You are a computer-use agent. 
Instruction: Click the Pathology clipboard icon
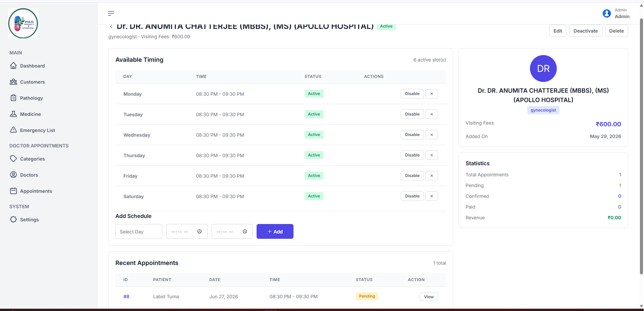13,98
